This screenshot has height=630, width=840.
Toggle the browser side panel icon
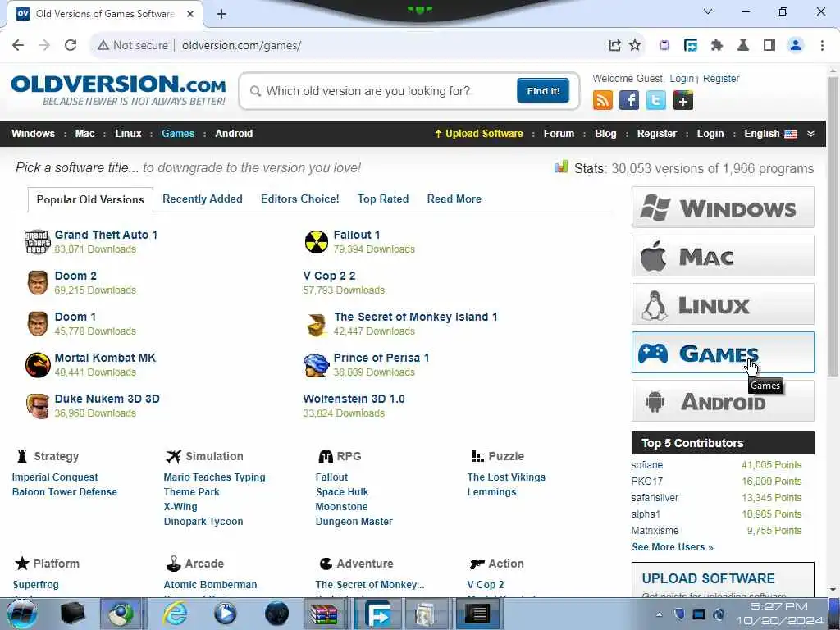769,46
